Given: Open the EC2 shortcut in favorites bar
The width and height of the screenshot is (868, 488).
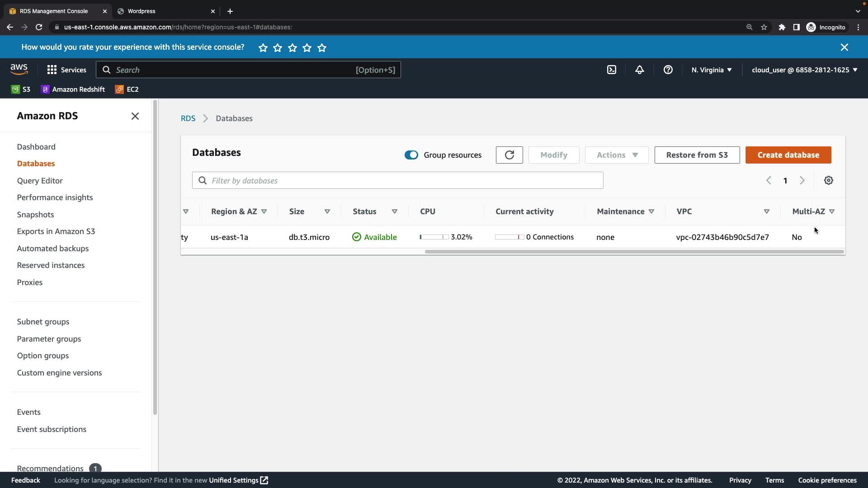Looking at the screenshot, I should (x=127, y=89).
